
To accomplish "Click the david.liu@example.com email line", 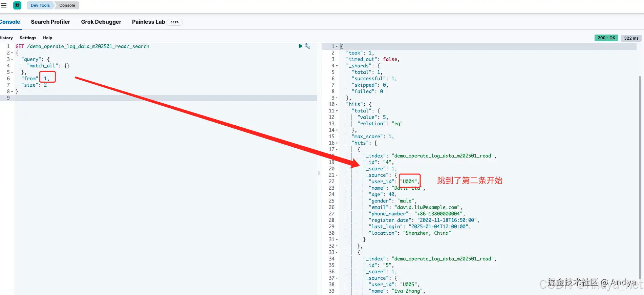I will tap(415, 207).
